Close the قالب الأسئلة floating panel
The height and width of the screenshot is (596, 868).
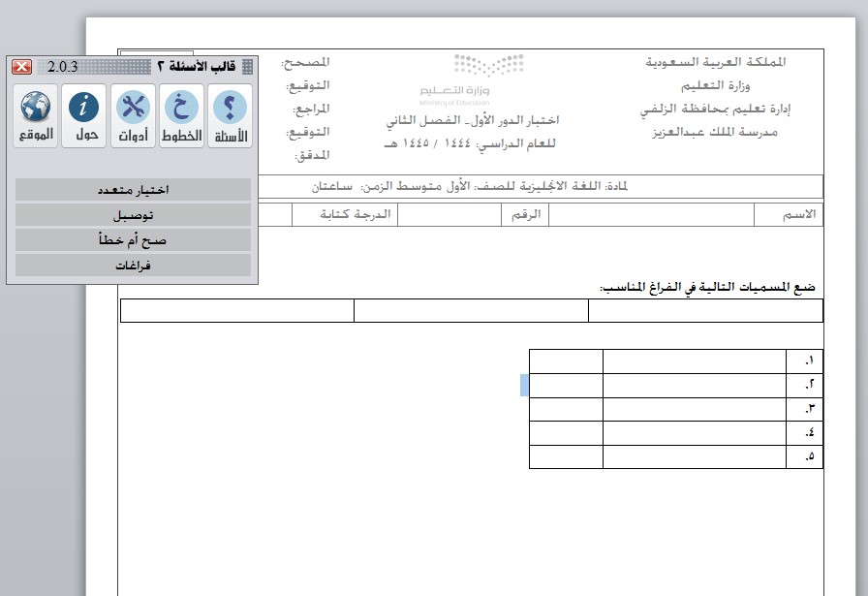[21, 67]
